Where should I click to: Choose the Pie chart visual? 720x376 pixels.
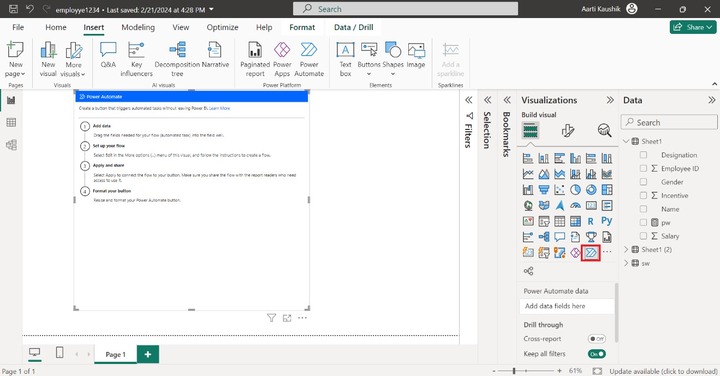pos(575,190)
